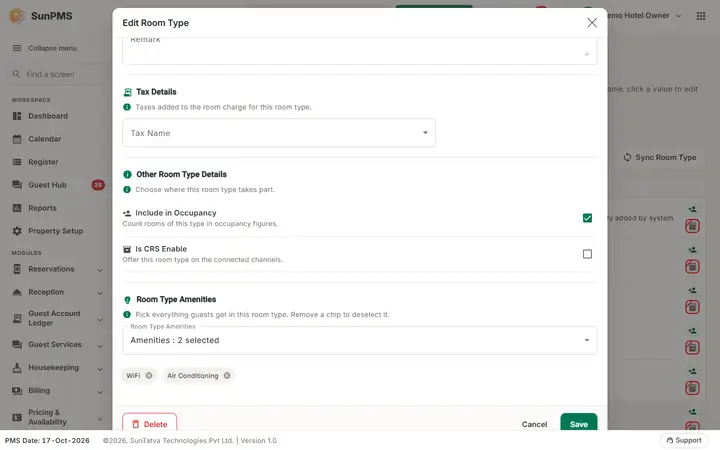Viewport: 720px width, 450px height.
Task: Remove the Air Conditioning amenity chip
Action: 227,376
